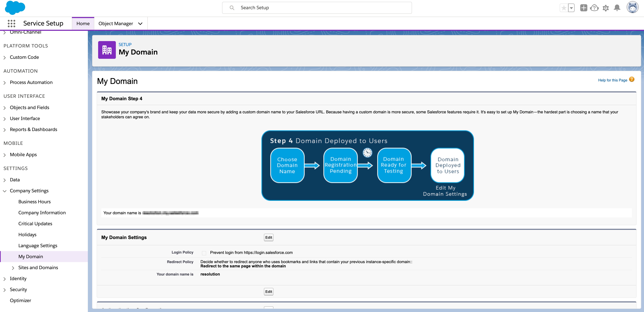Open Object Manager dropdown chevron
This screenshot has width=644, height=312.
point(140,24)
